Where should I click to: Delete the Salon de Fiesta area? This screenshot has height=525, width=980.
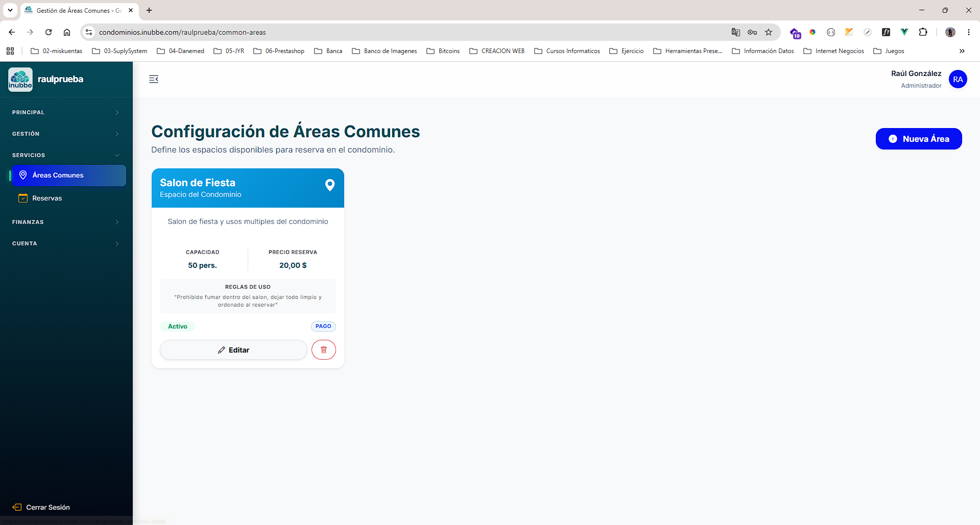tap(324, 350)
